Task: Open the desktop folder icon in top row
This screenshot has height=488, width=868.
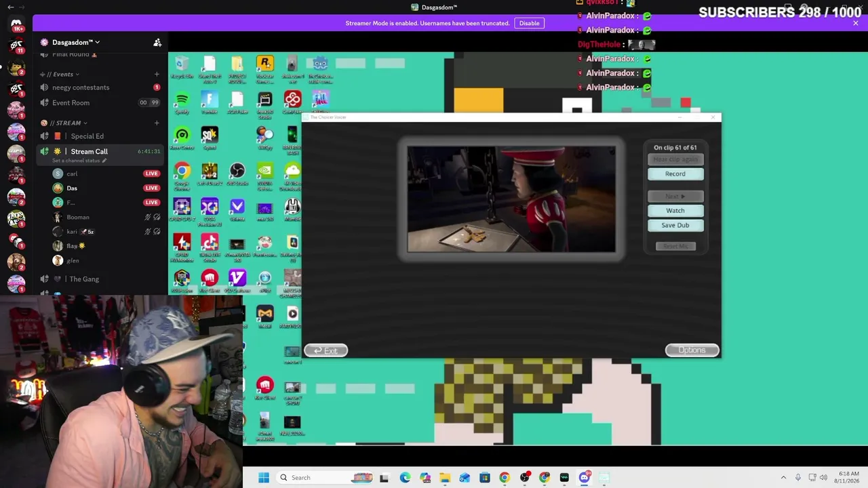Action: coord(237,67)
